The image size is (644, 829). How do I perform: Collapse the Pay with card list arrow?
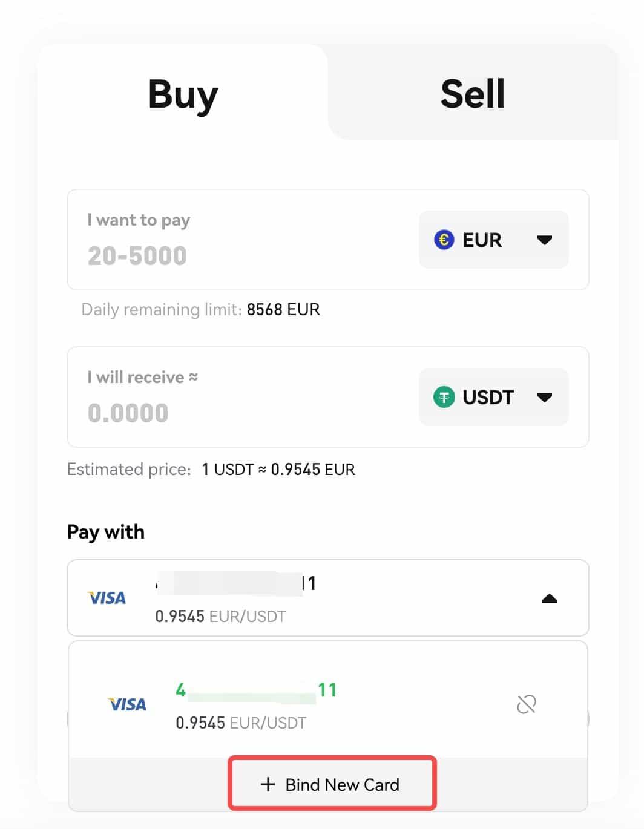click(x=549, y=598)
